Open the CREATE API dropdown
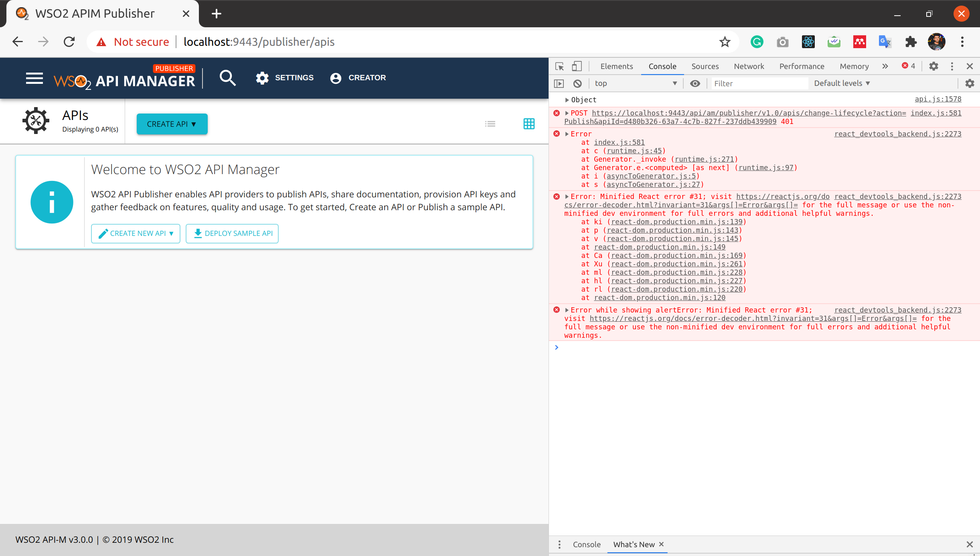This screenshot has height=556, width=980. click(172, 124)
